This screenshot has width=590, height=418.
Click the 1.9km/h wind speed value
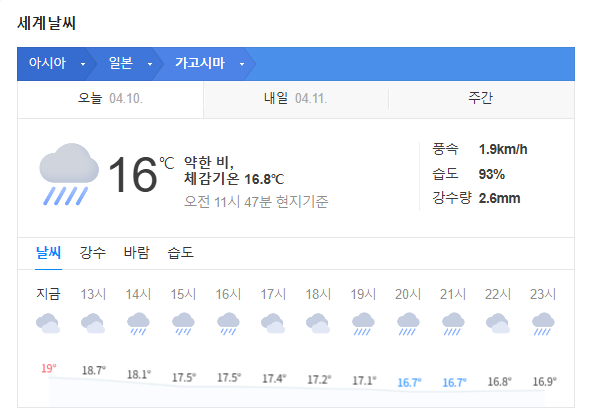point(503,150)
